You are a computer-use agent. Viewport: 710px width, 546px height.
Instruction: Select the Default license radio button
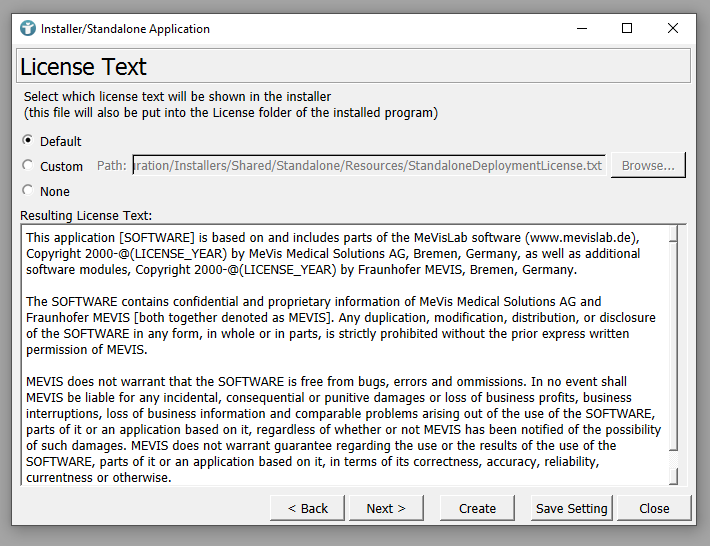pyautogui.click(x=28, y=141)
